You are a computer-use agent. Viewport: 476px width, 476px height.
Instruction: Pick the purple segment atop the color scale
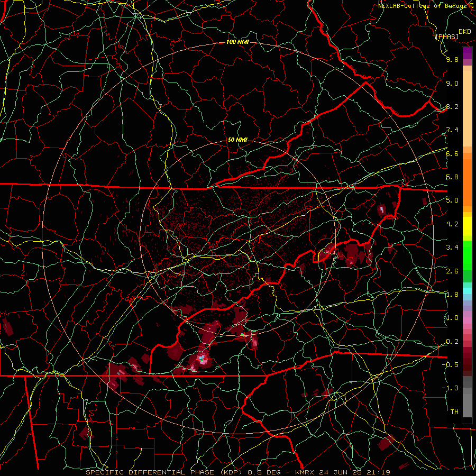(x=467, y=53)
